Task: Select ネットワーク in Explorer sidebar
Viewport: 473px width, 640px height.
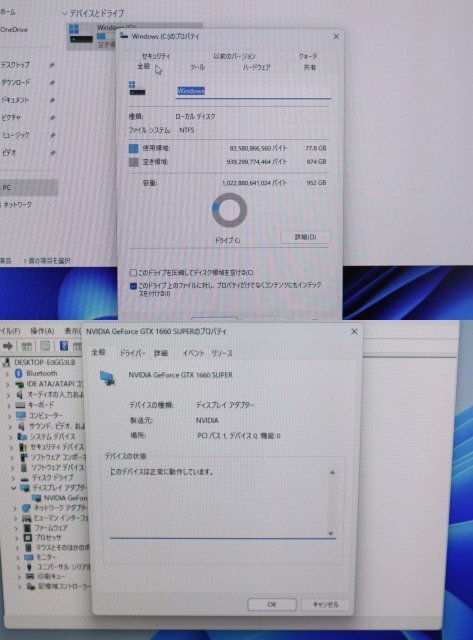Action: coord(17,204)
